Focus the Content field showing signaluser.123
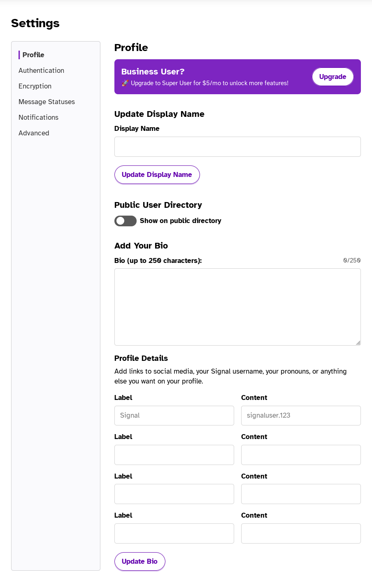Viewport: 372px width, 588px height. pos(301,416)
